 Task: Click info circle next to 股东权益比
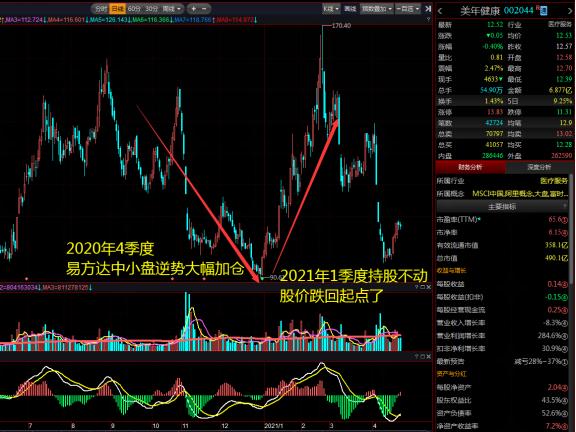(565, 400)
